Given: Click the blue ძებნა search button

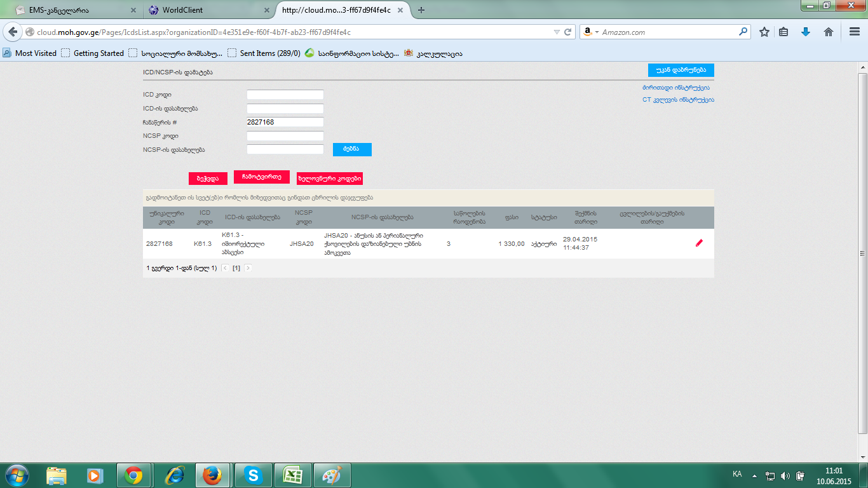Looking at the screenshot, I should [352, 149].
